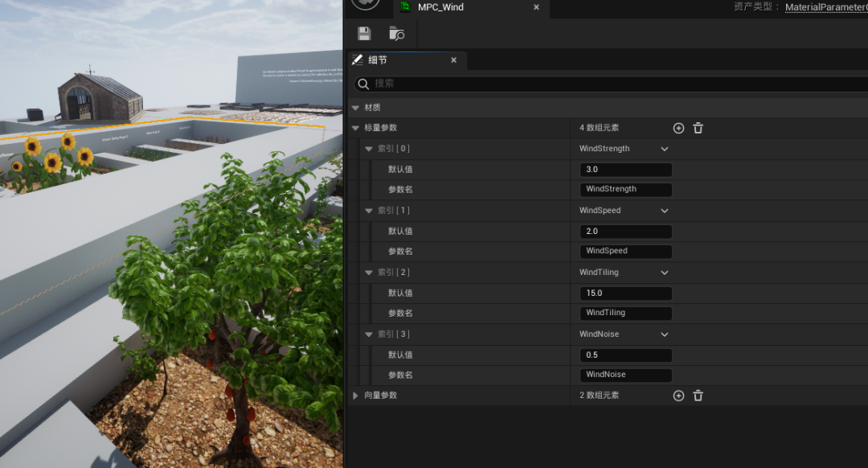
Task: Click the '4 数组元素' count text
Action: coord(599,128)
